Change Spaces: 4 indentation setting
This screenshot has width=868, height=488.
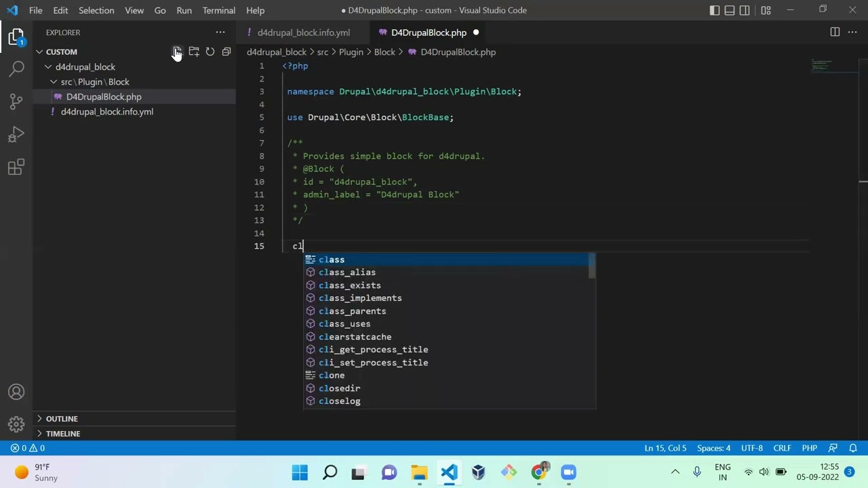(713, 448)
